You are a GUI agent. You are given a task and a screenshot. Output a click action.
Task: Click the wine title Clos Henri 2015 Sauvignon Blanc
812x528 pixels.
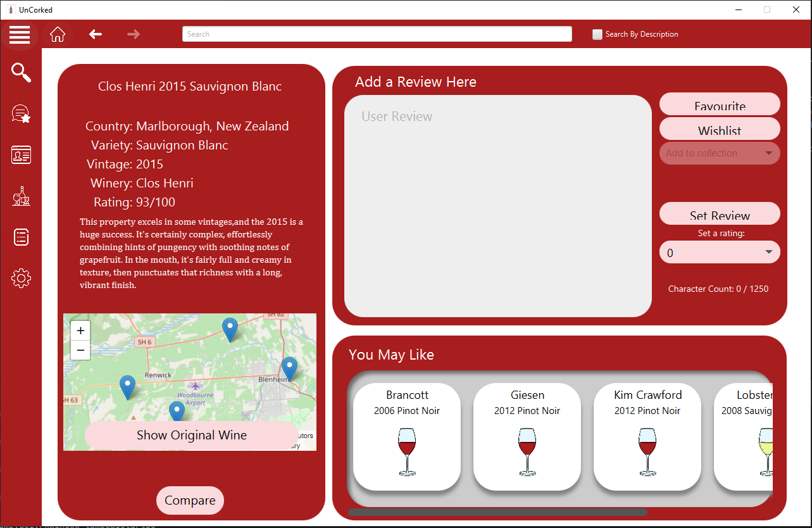click(190, 86)
